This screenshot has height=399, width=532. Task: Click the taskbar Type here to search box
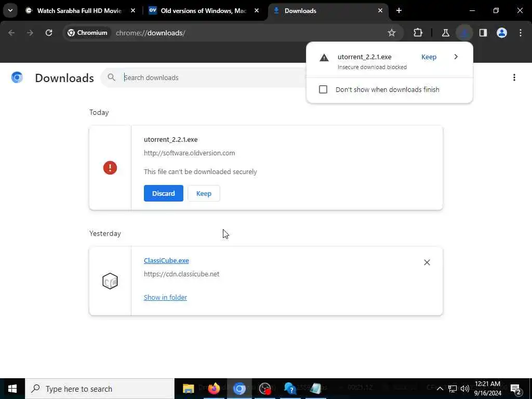pos(100,389)
